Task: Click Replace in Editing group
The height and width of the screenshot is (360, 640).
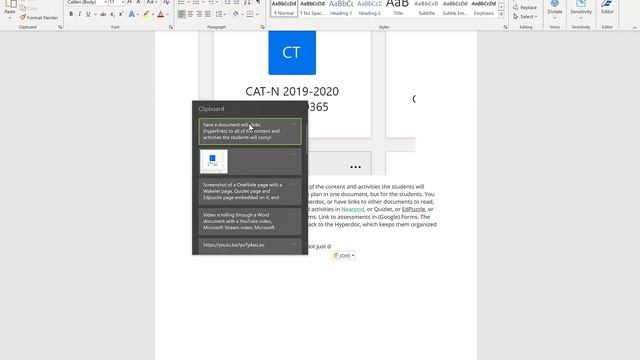Action: [x=525, y=8]
